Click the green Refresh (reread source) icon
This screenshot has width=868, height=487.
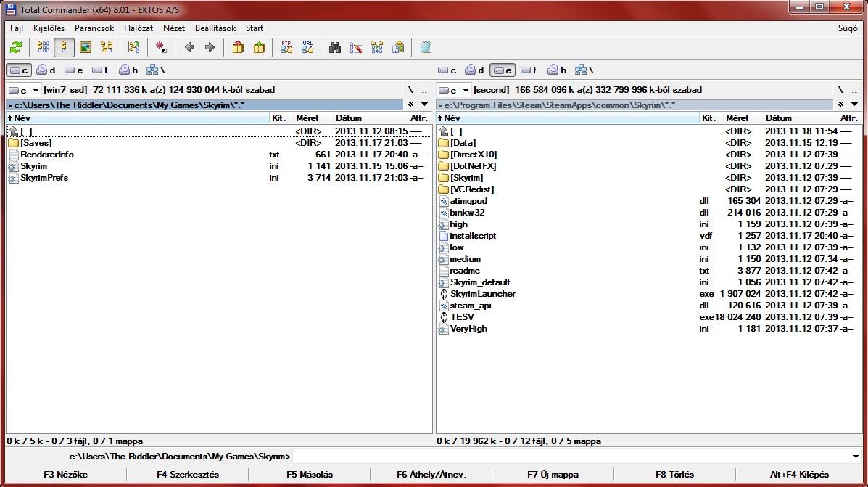coord(16,48)
